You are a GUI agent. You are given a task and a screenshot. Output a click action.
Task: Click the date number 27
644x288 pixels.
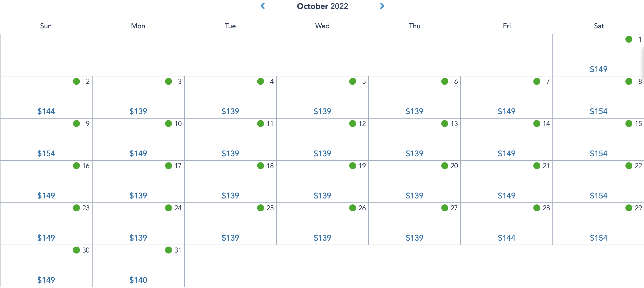[x=454, y=208]
